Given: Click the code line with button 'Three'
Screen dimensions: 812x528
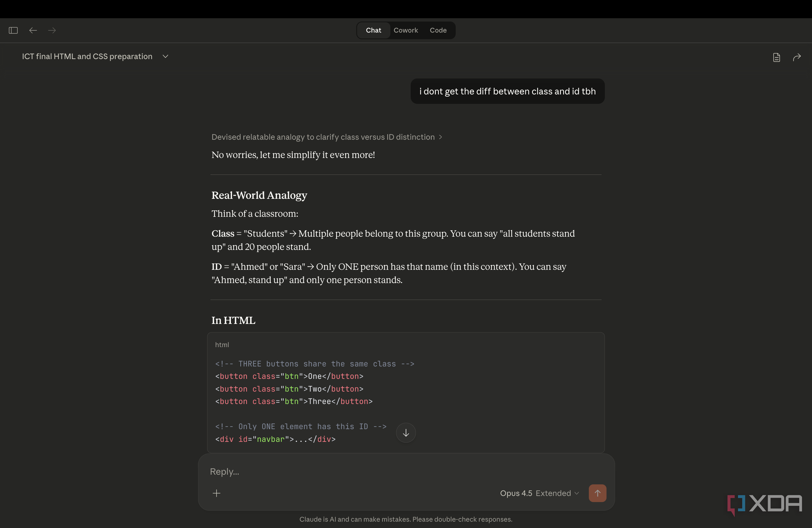Looking at the screenshot, I should coord(294,402).
